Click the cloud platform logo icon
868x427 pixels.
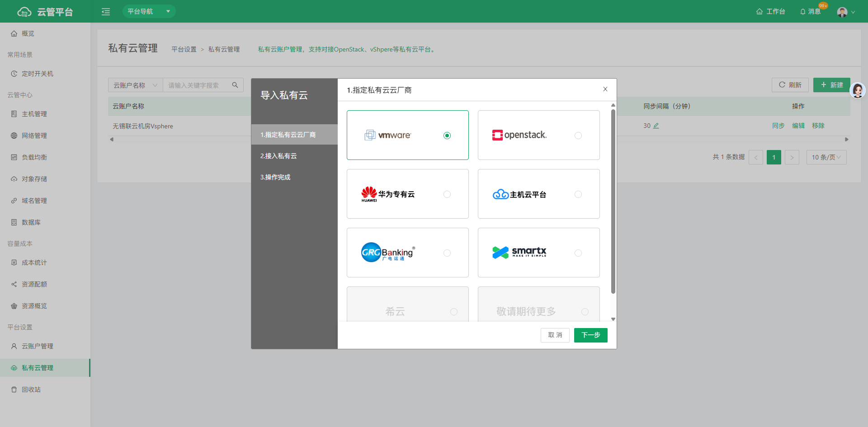click(x=24, y=12)
